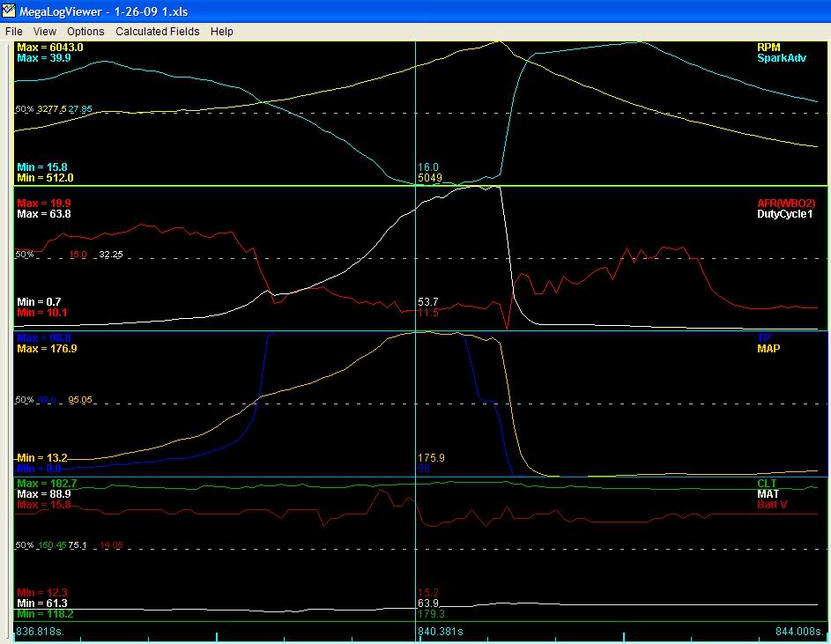Open the Options menu

(85, 31)
